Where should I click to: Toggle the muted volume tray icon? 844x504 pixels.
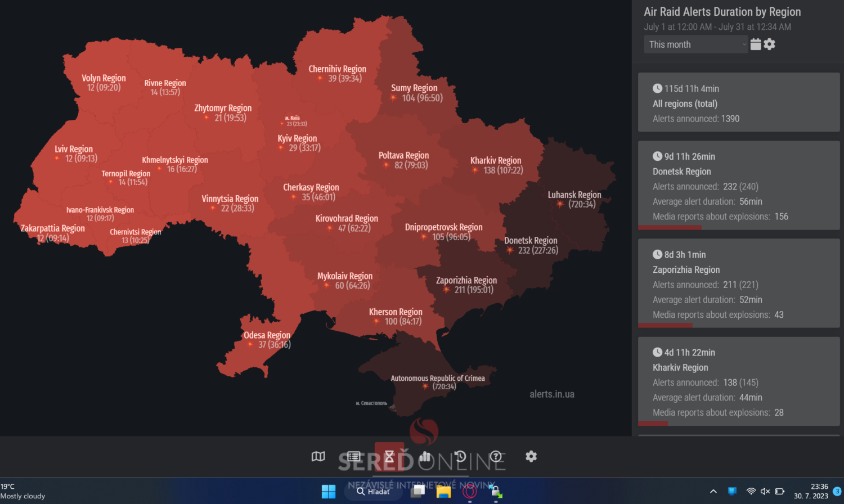[765, 491]
